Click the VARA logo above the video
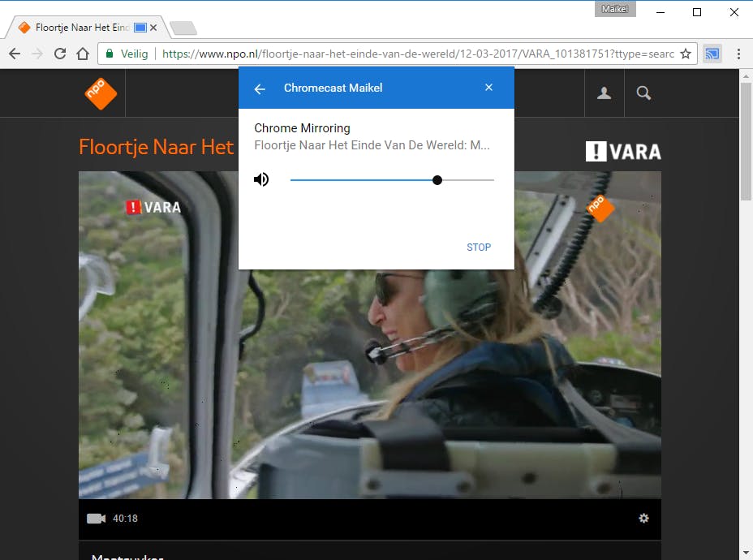This screenshot has height=560, width=753. pos(623,152)
